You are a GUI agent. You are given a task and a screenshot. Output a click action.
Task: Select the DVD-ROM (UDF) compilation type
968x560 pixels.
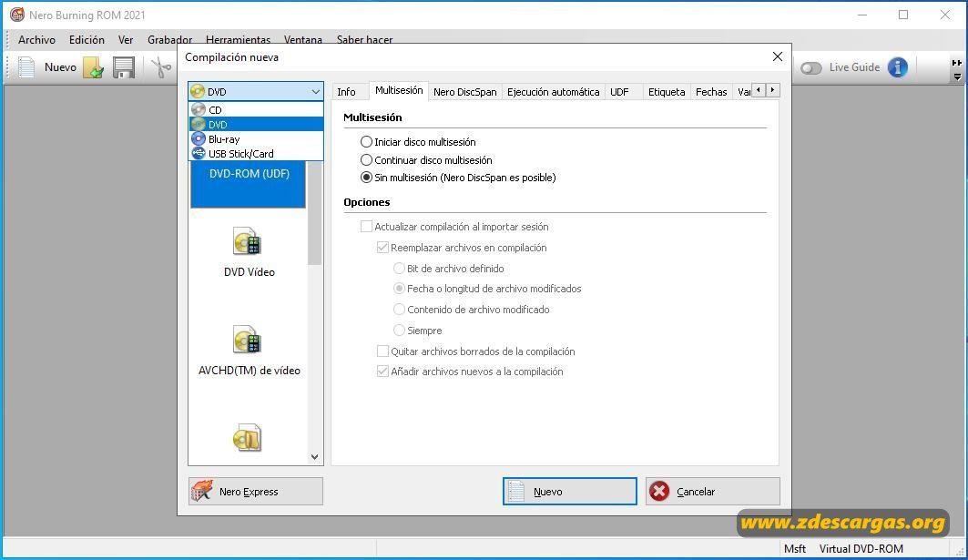click(x=249, y=184)
